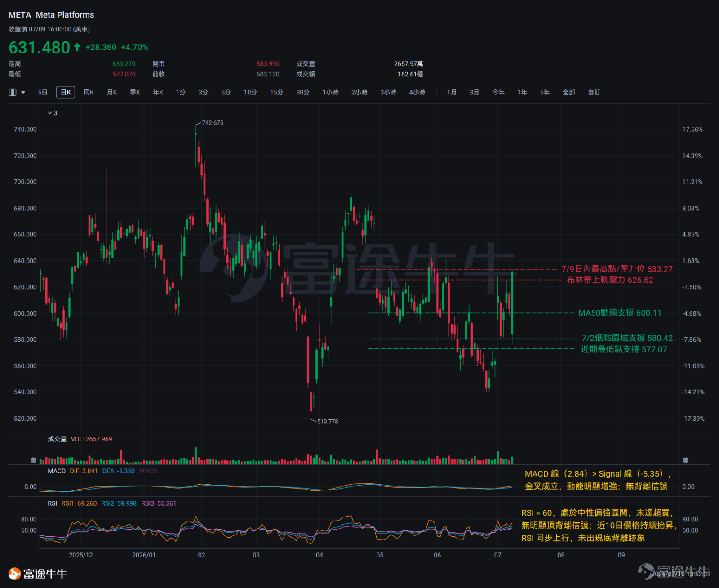719x588 pixels.
Task: Select the 周K chart tab
Action: point(89,92)
